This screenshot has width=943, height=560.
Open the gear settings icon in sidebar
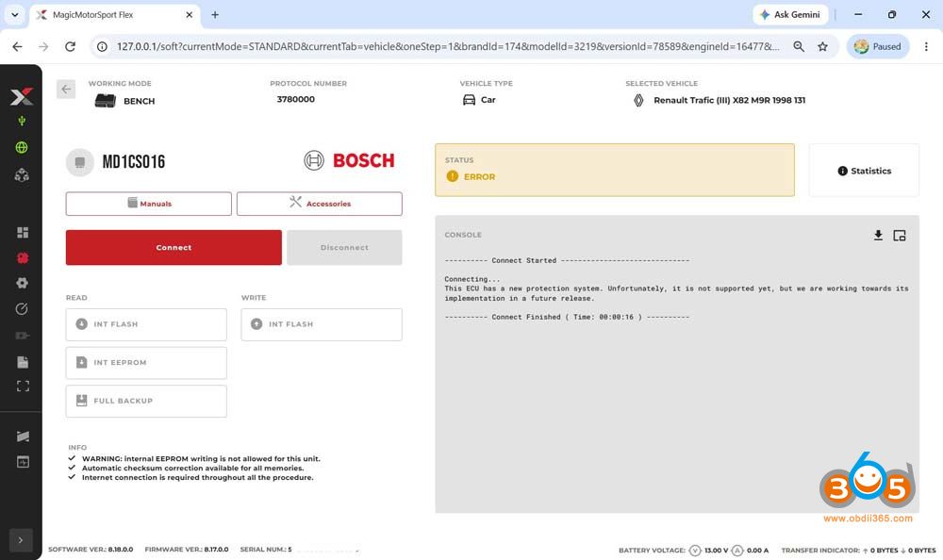(23, 283)
